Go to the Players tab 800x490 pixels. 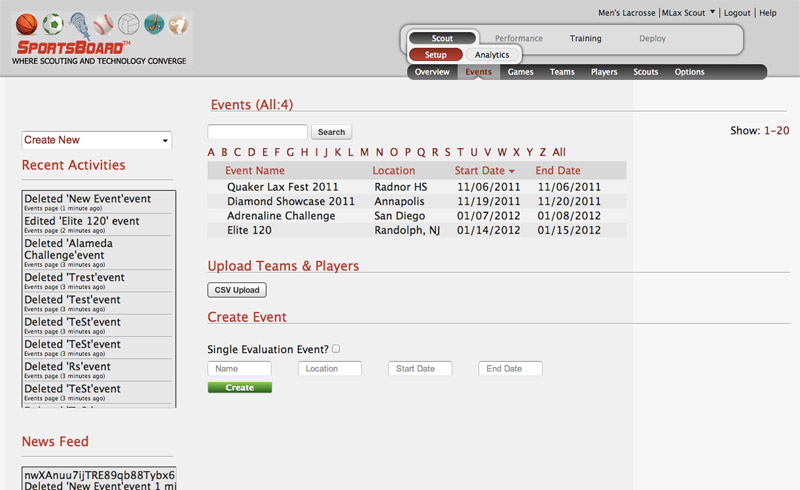[604, 72]
